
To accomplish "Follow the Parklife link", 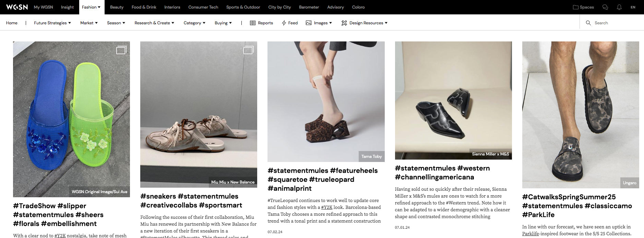I will (530, 234).
